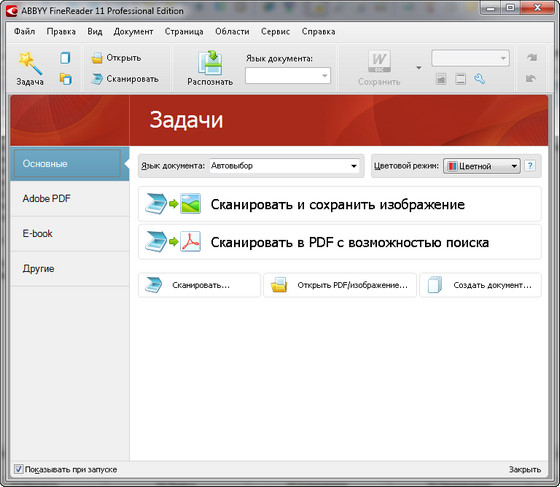Start Сканировать в PDF с возможностью поиска

[340, 242]
